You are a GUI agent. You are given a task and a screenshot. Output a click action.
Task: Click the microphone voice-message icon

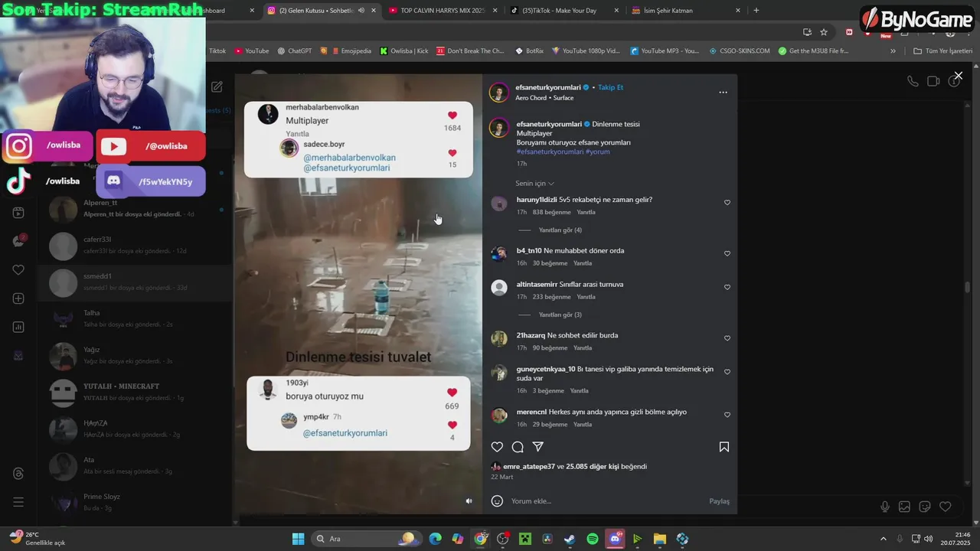885,507
